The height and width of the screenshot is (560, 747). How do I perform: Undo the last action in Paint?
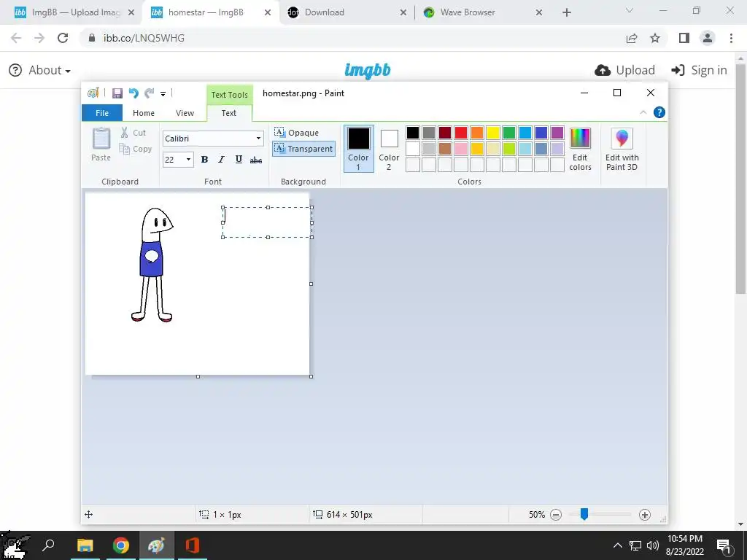point(133,93)
